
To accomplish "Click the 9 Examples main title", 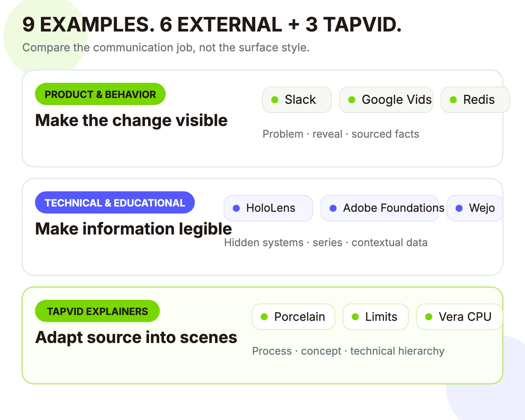I will coord(212,24).
